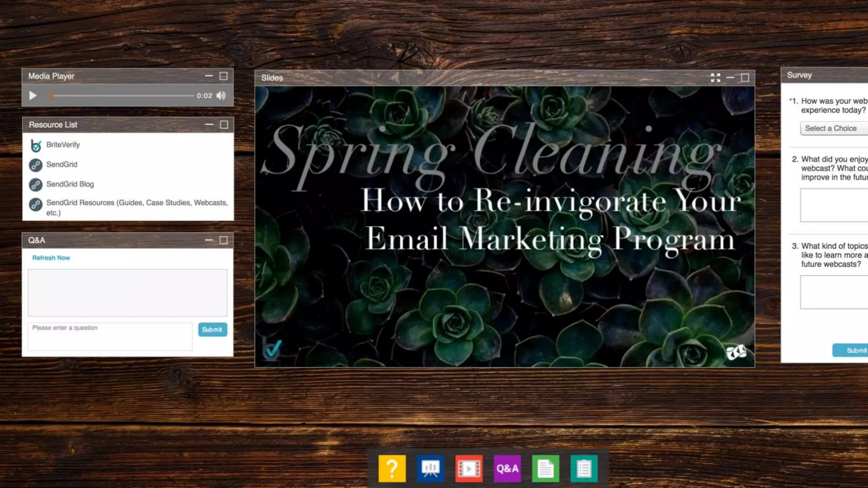This screenshot has height=488, width=868.
Task: Click Refresh Now in Q&A panel
Action: click(x=51, y=258)
